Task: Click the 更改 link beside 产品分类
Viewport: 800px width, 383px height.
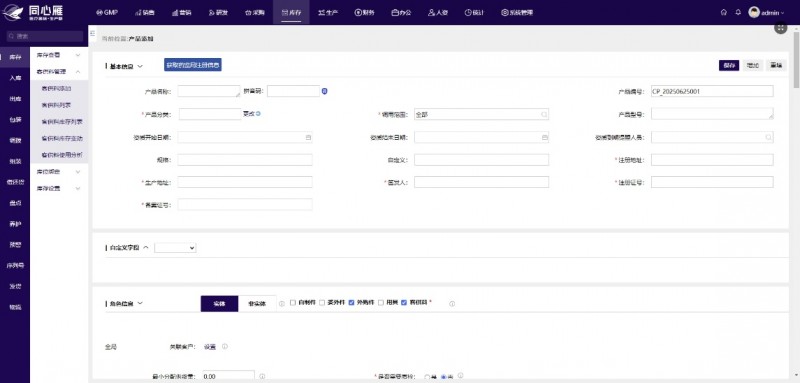Action: pyautogui.click(x=248, y=113)
